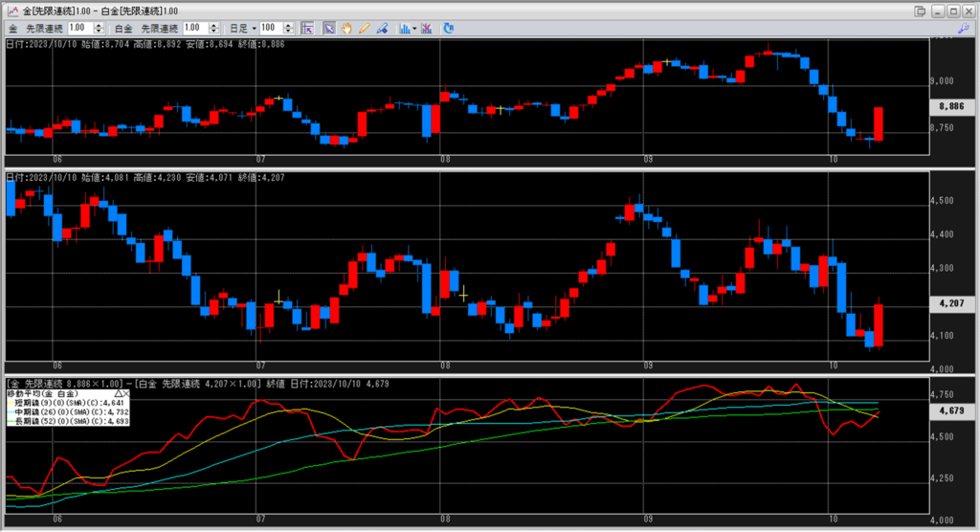Open the chart type bar-graph icon

click(x=404, y=28)
